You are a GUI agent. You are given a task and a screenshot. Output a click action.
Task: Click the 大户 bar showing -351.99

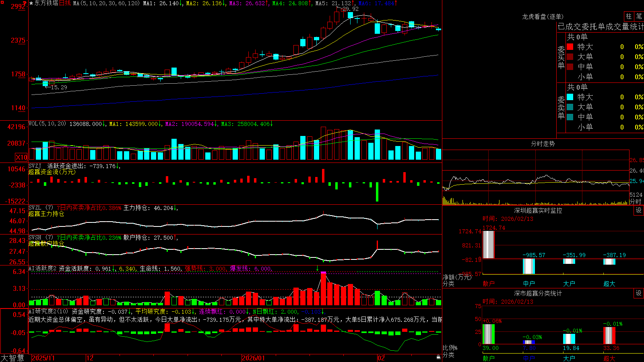pyautogui.click(x=569, y=261)
